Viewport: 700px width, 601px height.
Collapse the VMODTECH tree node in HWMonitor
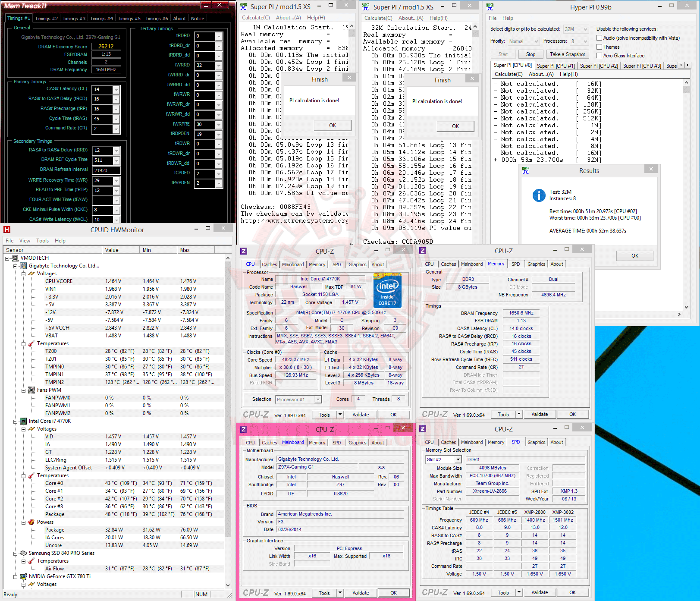[7, 258]
